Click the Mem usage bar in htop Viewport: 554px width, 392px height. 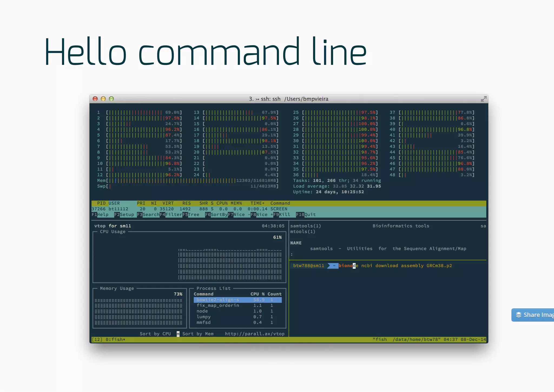coord(188,180)
